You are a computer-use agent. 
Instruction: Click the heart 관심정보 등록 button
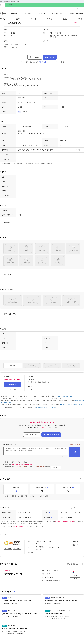click(35, 57)
